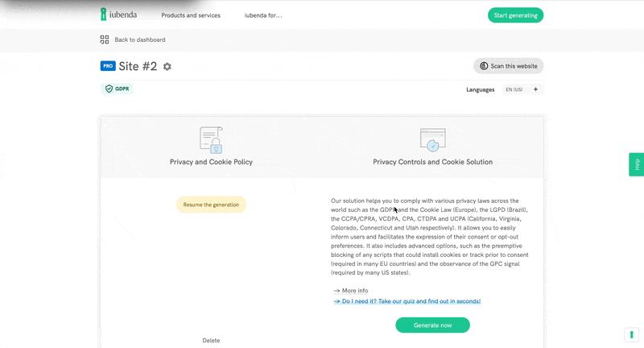Click Scan this website button
This screenshot has width=644, height=348.
pyautogui.click(x=508, y=66)
